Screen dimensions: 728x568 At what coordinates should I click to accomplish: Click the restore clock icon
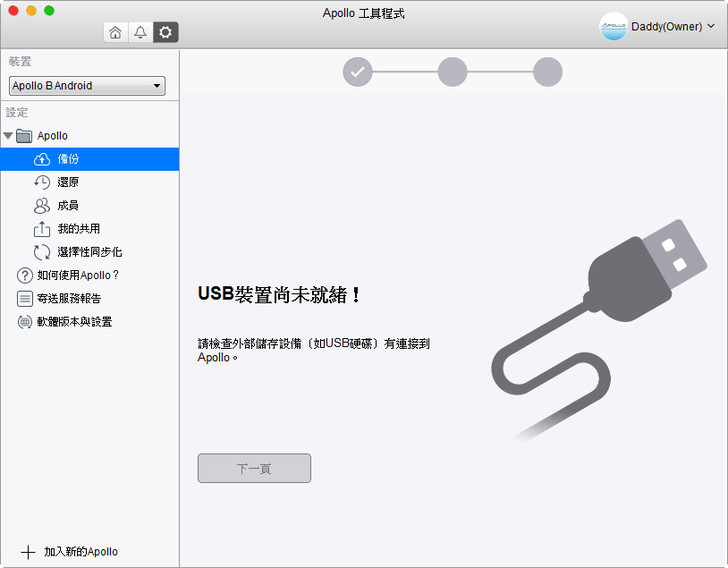pos(42,182)
